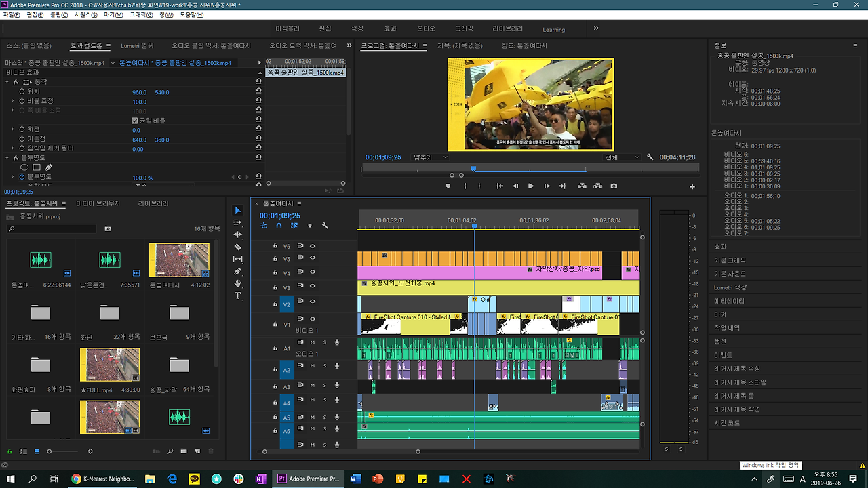Open the Lumetri 색상 panel
This screenshot has height=488, width=868.
(730, 287)
